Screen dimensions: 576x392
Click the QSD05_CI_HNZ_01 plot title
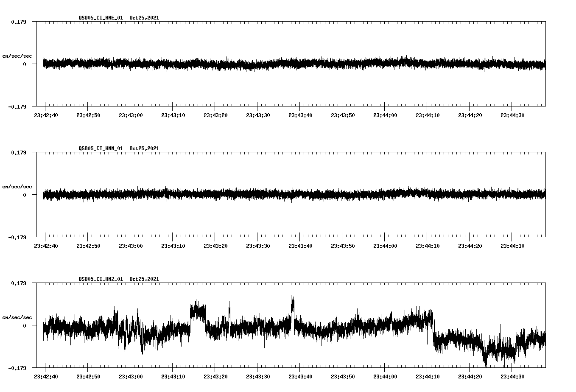pos(101,279)
